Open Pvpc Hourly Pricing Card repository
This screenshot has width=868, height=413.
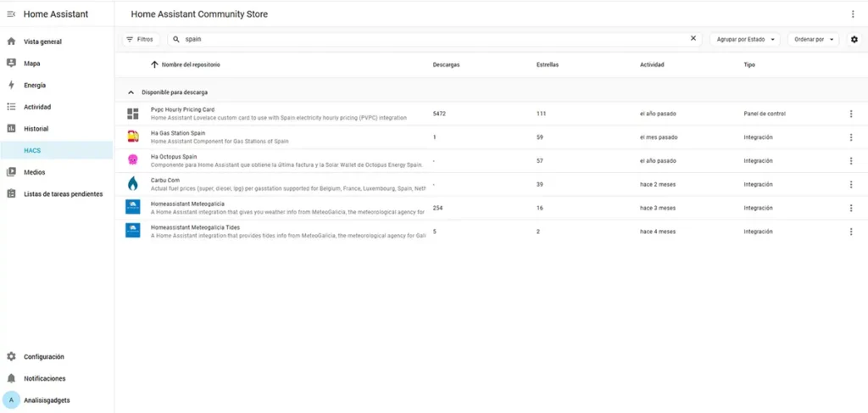491,114
